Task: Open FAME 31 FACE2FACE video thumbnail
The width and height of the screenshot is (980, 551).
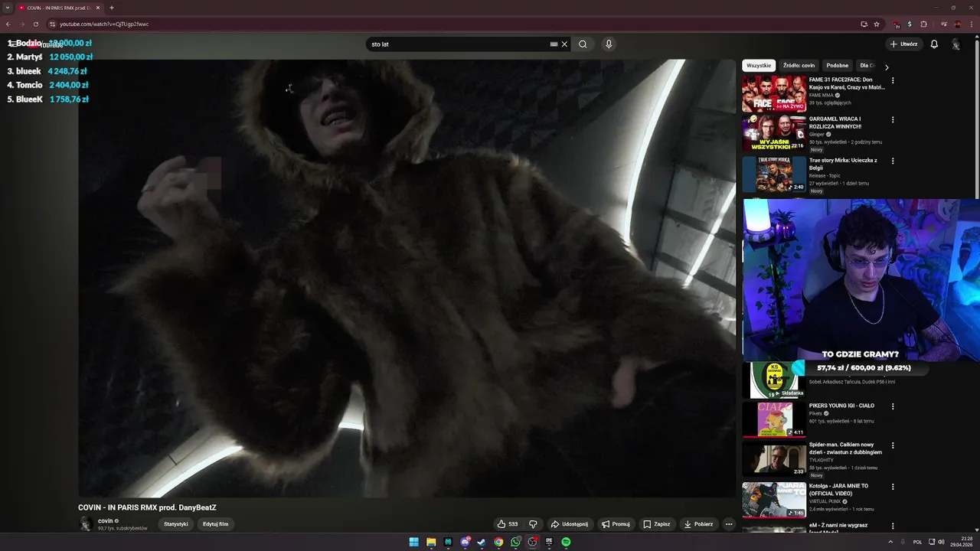Action: (773, 93)
